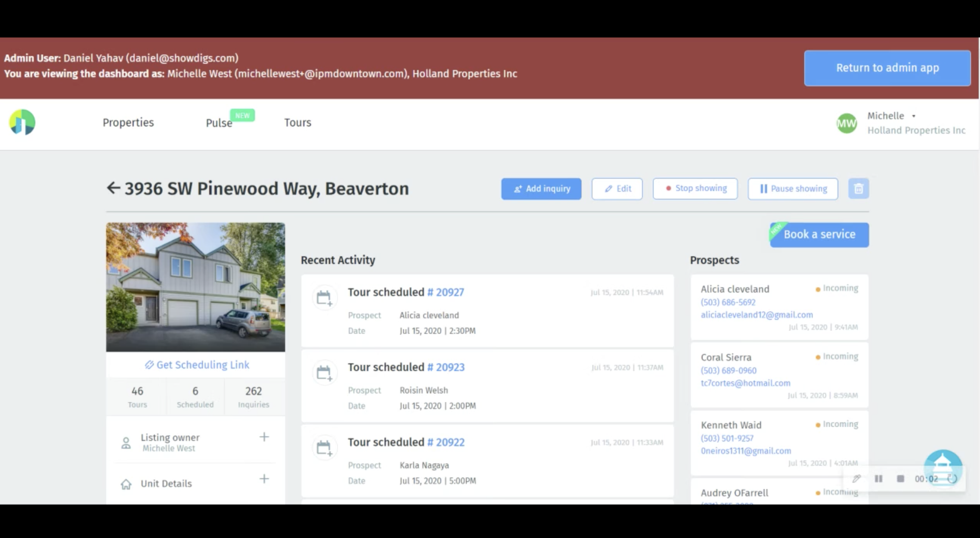The height and width of the screenshot is (538, 980).
Task: Click the Stop showing button
Action: pyautogui.click(x=695, y=188)
